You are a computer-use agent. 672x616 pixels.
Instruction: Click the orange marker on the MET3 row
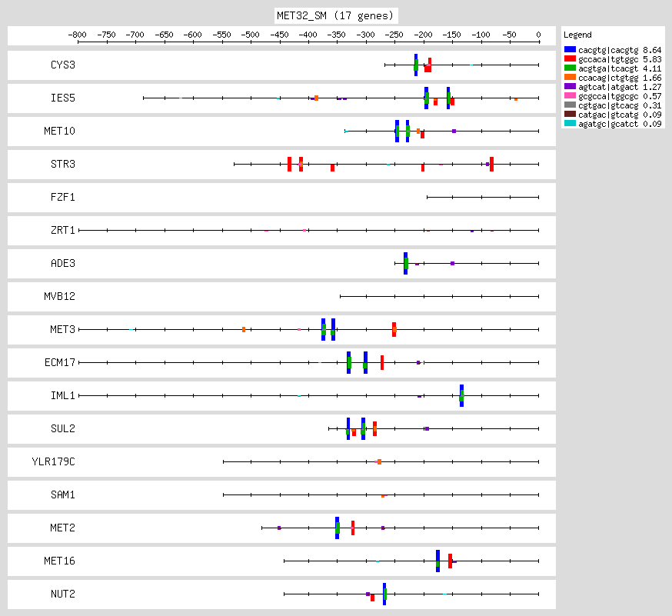click(244, 329)
